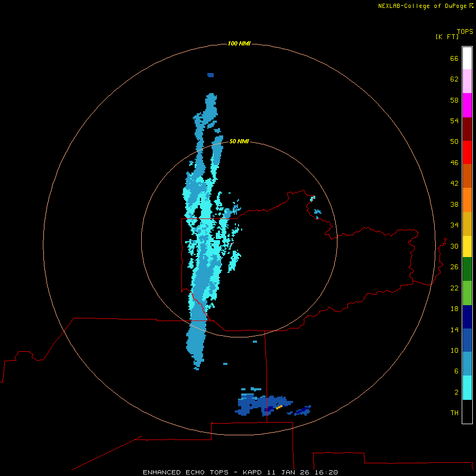Click the 10 legend value label
The height and width of the screenshot is (476, 476).
tap(454, 350)
